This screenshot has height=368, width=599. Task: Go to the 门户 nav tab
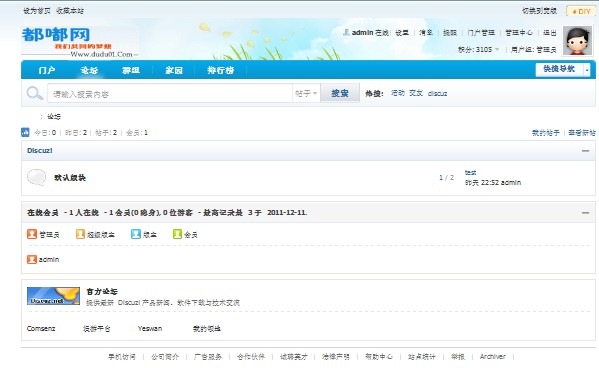coord(47,70)
